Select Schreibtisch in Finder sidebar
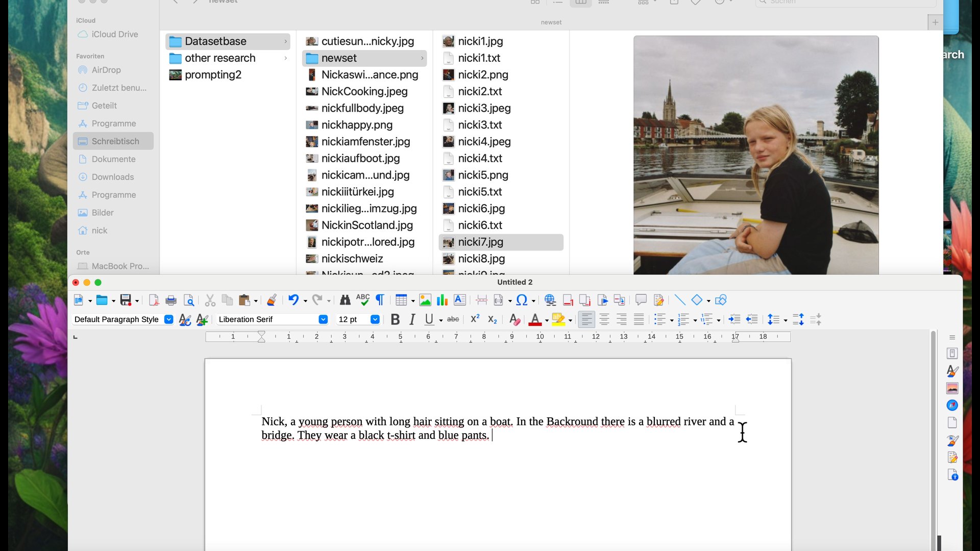 pos(113,141)
